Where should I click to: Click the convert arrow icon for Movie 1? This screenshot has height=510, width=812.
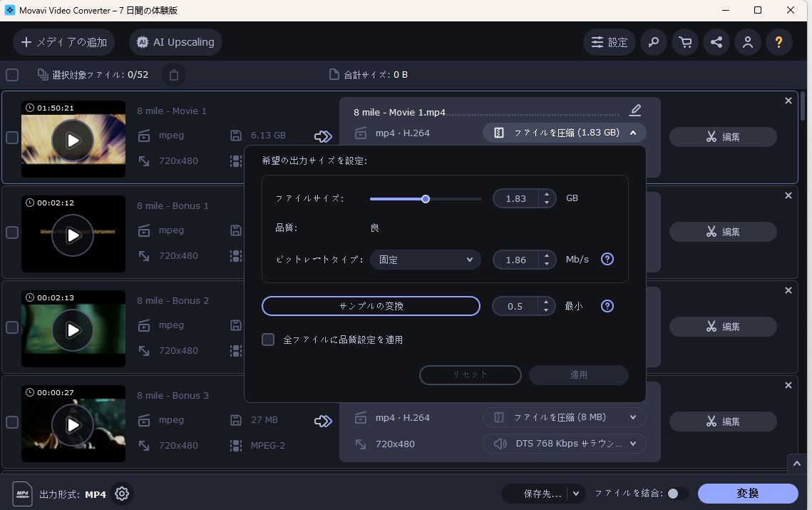click(x=323, y=136)
